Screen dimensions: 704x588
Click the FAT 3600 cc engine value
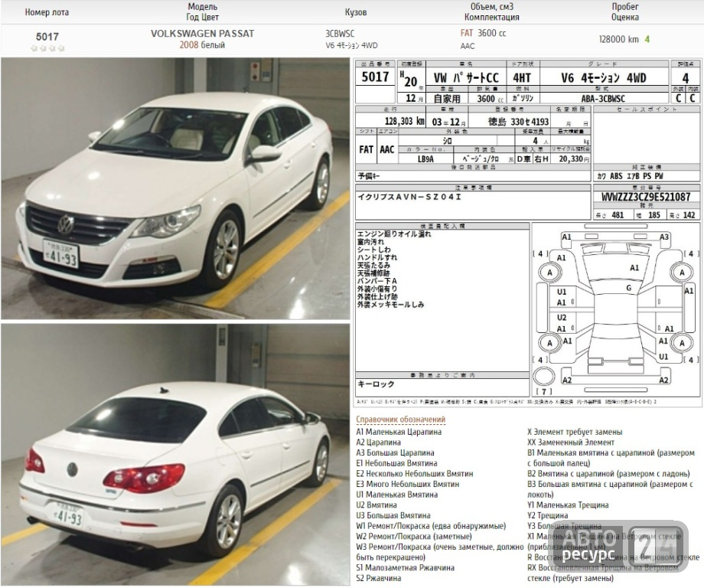[483, 33]
